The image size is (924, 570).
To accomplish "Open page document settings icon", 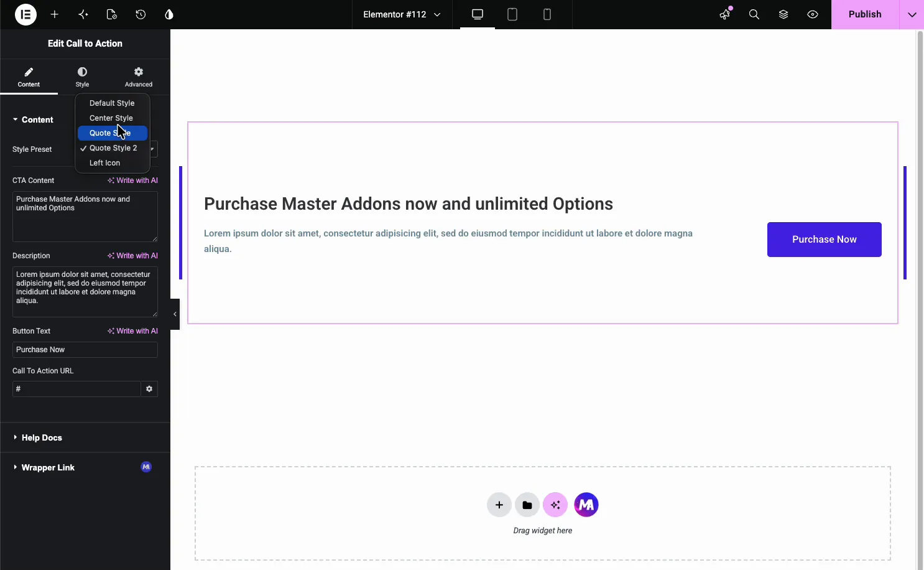I will 112,14.
